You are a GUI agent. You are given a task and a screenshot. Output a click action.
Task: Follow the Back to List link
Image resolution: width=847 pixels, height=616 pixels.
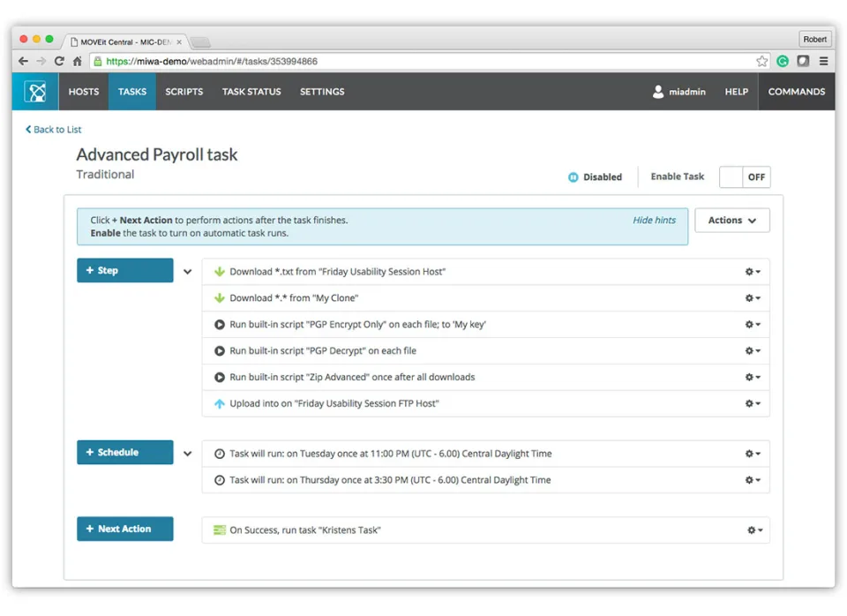point(53,130)
